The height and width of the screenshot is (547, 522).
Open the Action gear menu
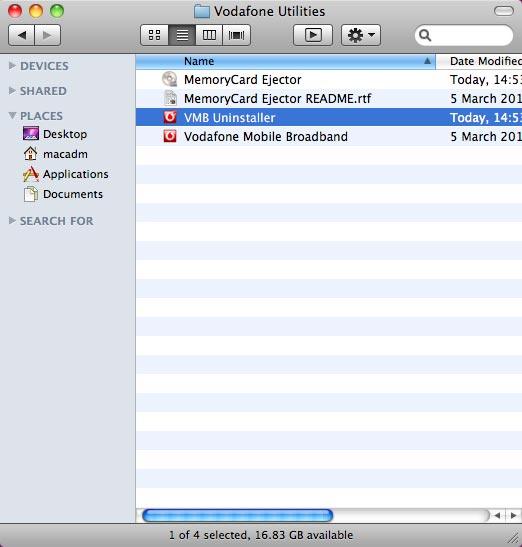coord(361,35)
